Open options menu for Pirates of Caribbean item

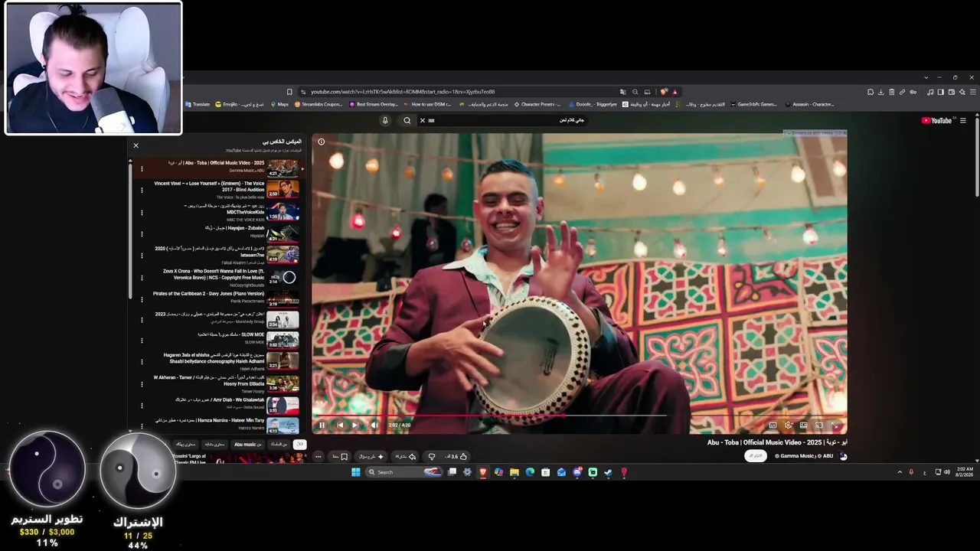pos(142,298)
